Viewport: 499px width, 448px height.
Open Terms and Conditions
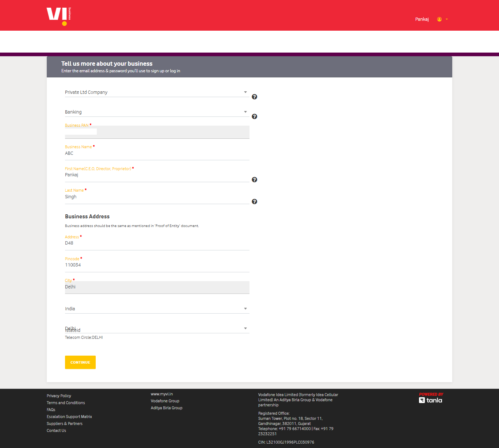point(66,403)
